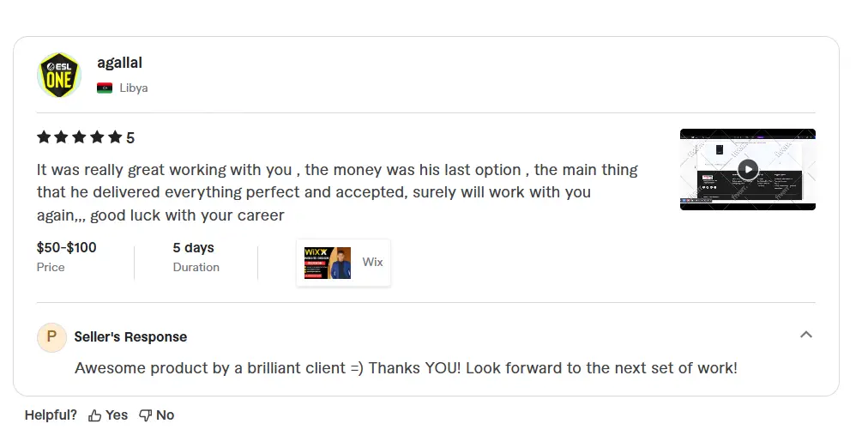Click the $50-$100 price value
This screenshot has height=448, width=868.
coord(66,248)
